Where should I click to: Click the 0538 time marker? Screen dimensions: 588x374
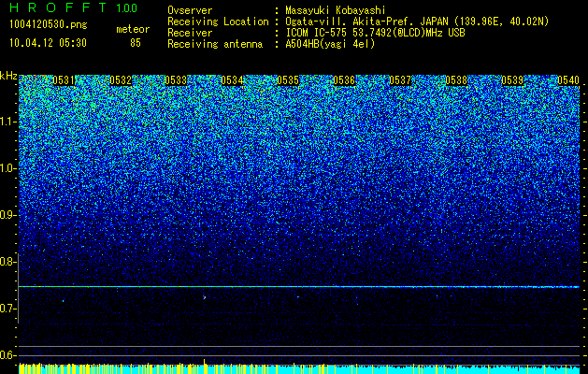pyautogui.click(x=456, y=80)
